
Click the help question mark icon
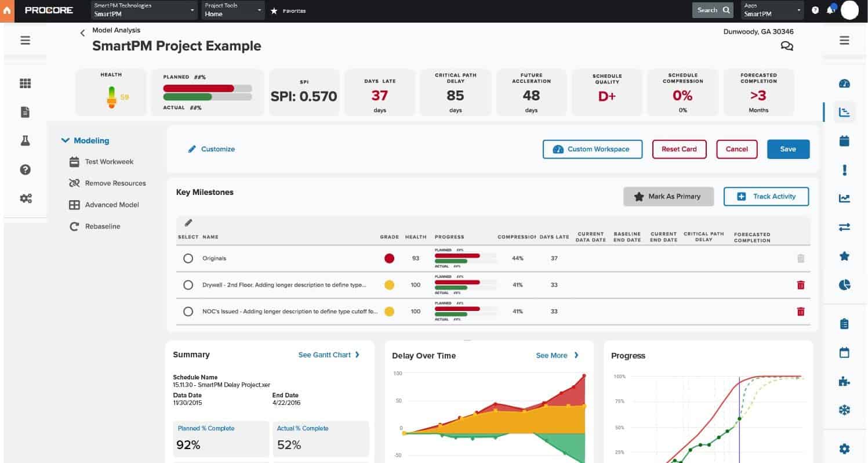coord(25,169)
